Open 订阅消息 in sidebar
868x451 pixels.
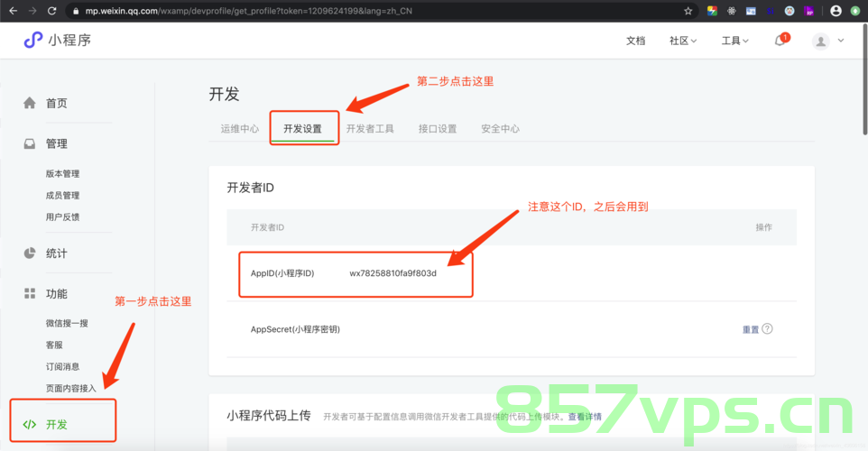62,366
